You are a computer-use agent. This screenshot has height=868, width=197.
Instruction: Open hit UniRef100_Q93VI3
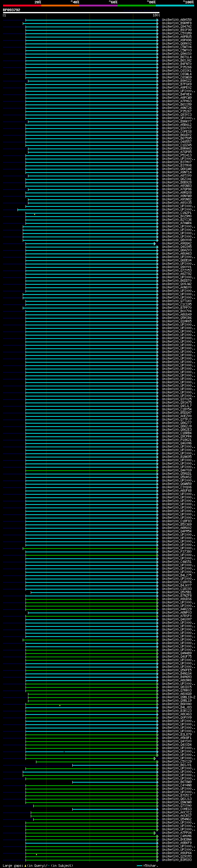[x=176, y=115]
